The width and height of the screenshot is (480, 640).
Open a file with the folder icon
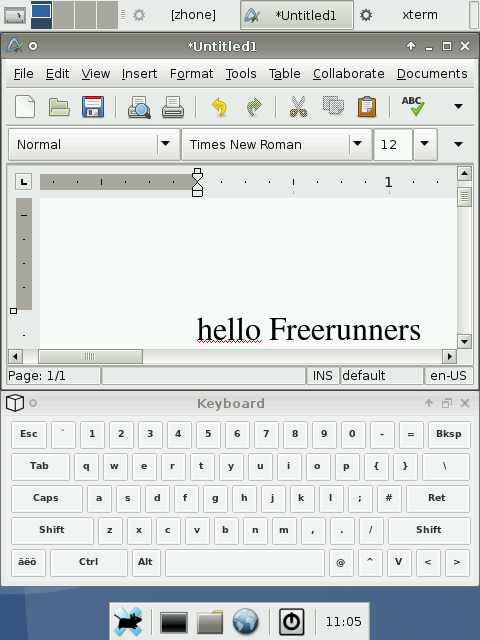click(59, 107)
